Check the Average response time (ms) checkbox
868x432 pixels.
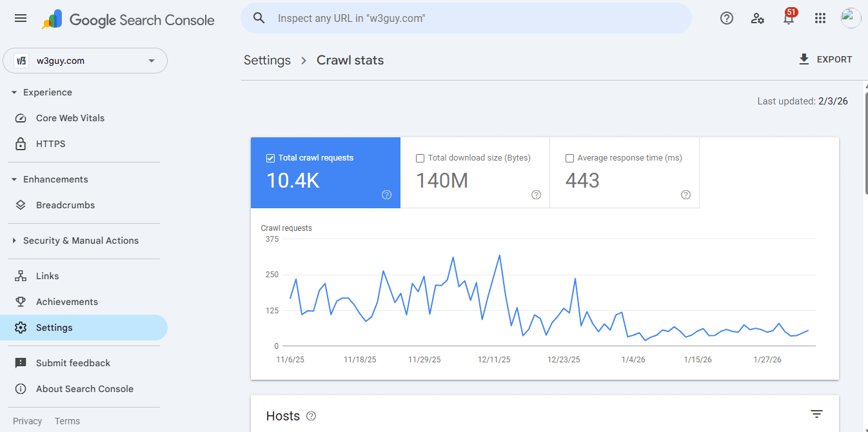(569, 157)
